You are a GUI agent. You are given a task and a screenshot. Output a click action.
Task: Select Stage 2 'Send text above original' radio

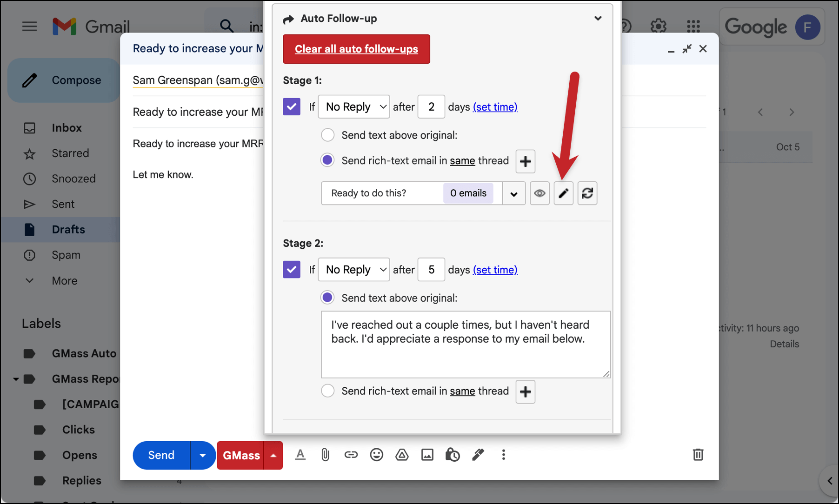[327, 298]
